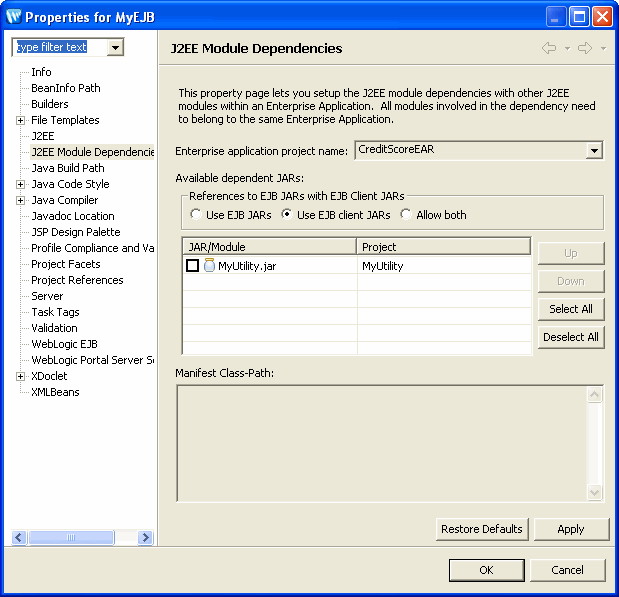The height and width of the screenshot is (597, 619).
Task: Select the Use EJB JARs radio button
Action: pos(195,214)
